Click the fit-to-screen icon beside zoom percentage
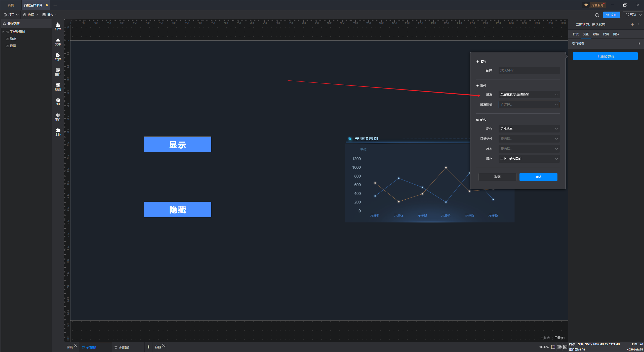This screenshot has height=352, width=644. (553, 347)
